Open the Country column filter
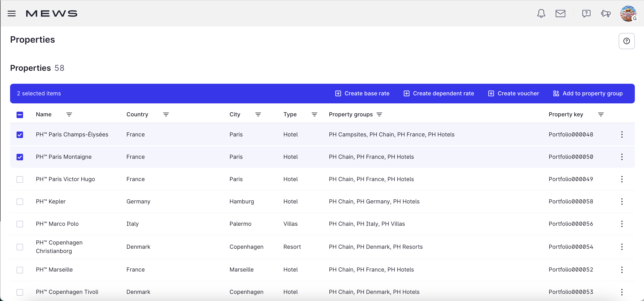 pos(166,114)
